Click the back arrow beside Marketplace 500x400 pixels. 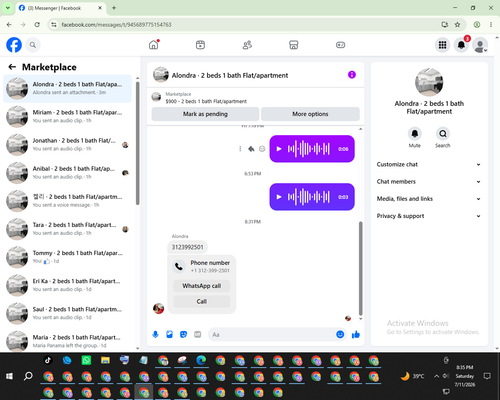click(12, 67)
